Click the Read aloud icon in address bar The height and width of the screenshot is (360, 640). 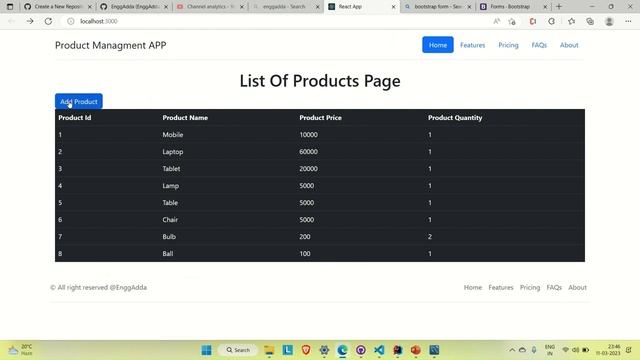[496, 21]
